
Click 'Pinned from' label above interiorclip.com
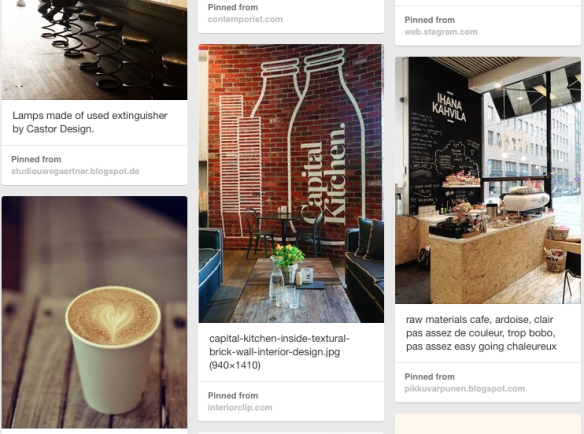tap(233, 396)
